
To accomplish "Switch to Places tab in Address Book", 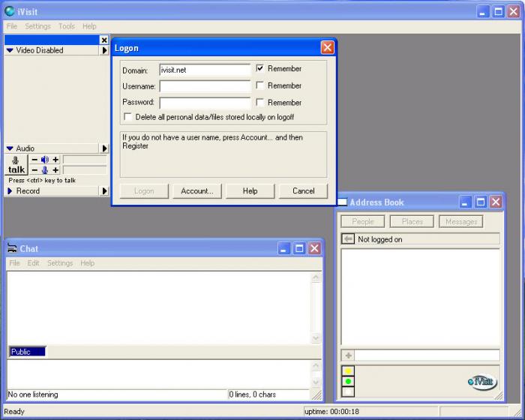I will tap(412, 221).
